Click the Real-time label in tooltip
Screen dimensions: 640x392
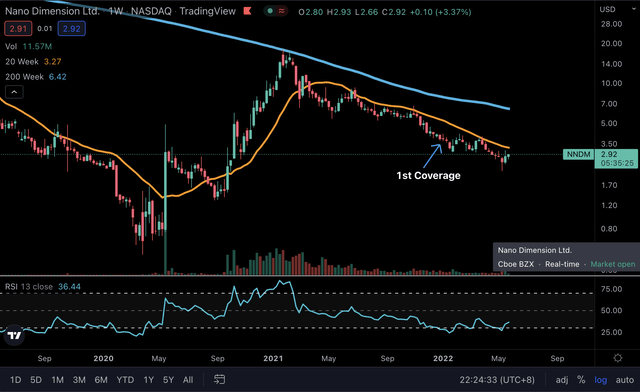[x=562, y=264]
